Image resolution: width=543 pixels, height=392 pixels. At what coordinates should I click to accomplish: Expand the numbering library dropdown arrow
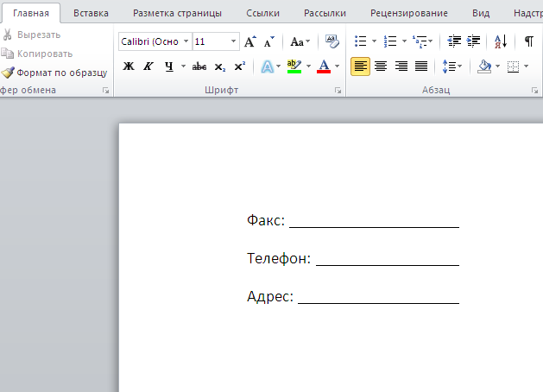click(x=404, y=41)
